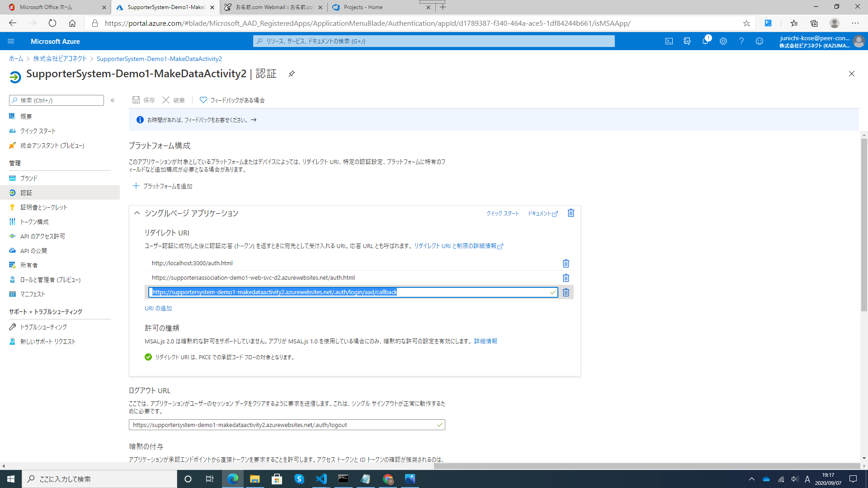Open the Azure notifications bell
This screenshot has height=488, width=868.
pyautogui.click(x=705, y=41)
